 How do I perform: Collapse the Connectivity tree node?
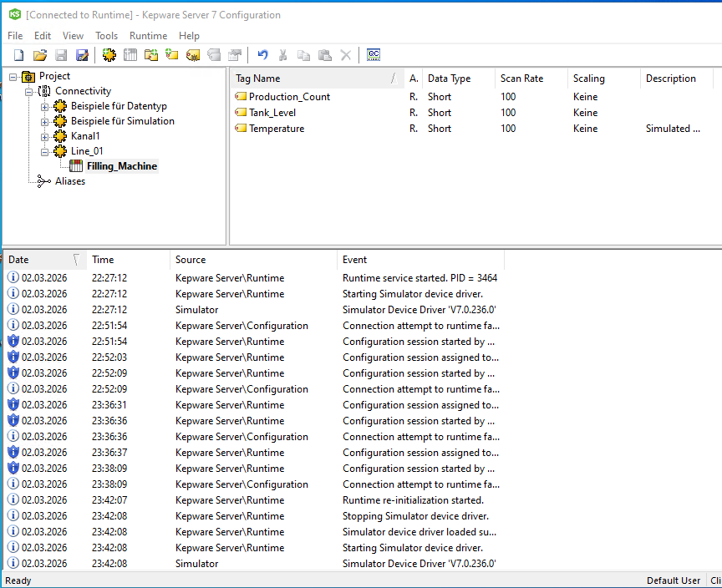point(30,91)
